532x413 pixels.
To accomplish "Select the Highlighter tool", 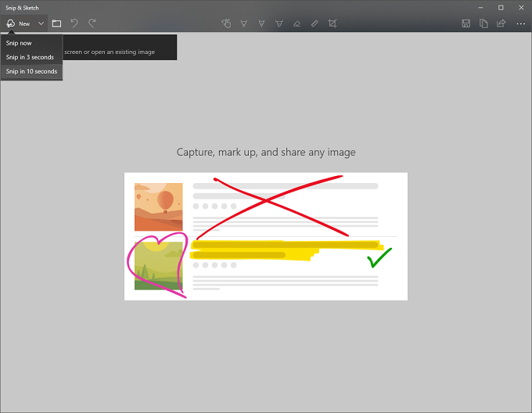I will point(279,23).
